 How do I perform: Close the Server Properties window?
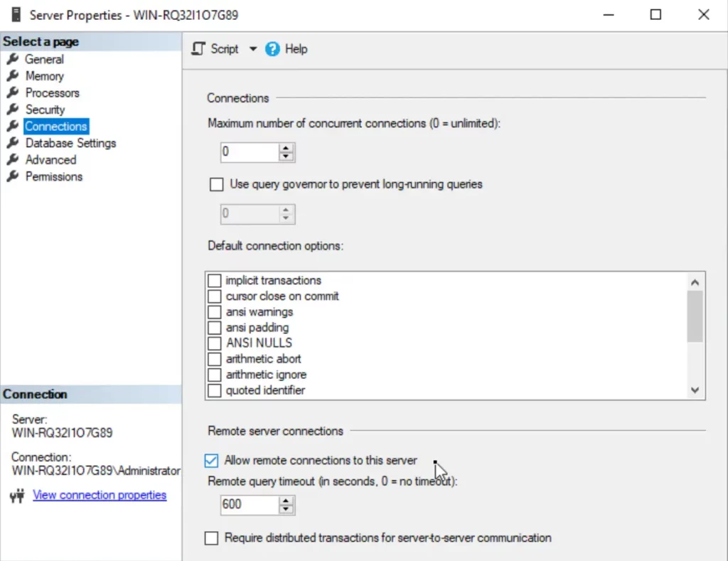(703, 15)
